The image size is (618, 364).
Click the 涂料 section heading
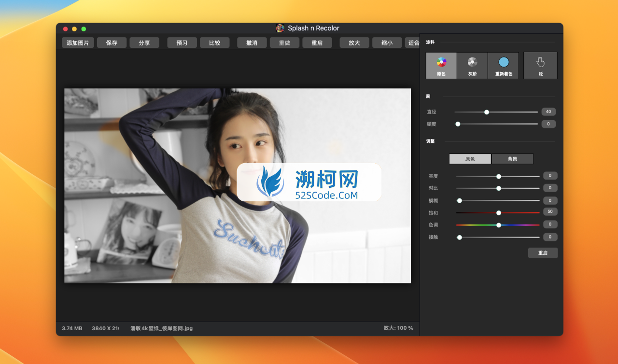(x=430, y=42)
